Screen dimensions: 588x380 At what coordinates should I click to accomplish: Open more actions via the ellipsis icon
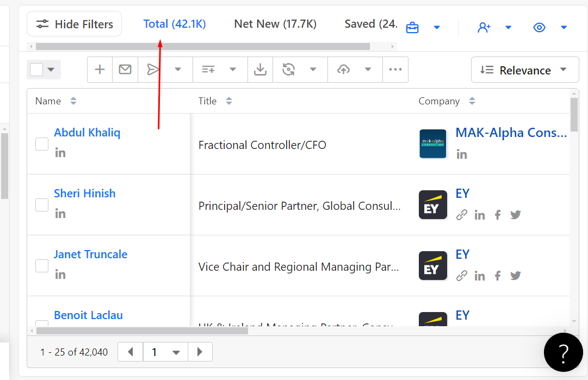pyautogui.click(x=395, y=69)
